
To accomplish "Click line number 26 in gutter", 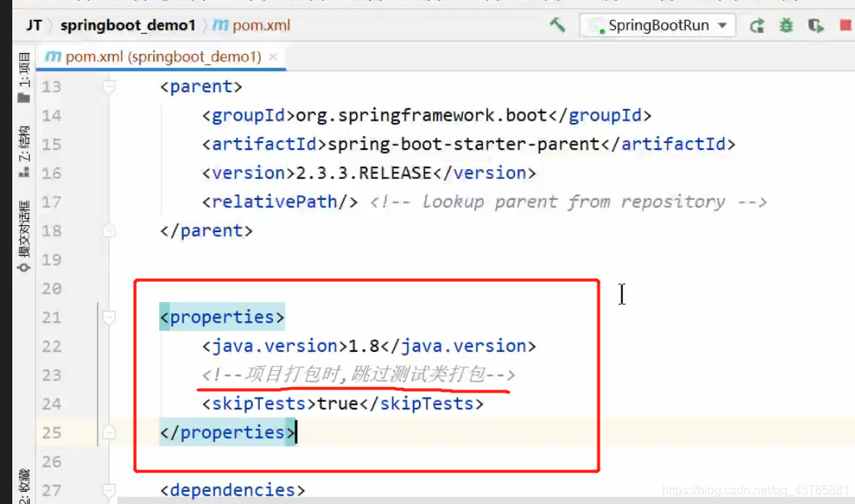I will pos(52,462).
